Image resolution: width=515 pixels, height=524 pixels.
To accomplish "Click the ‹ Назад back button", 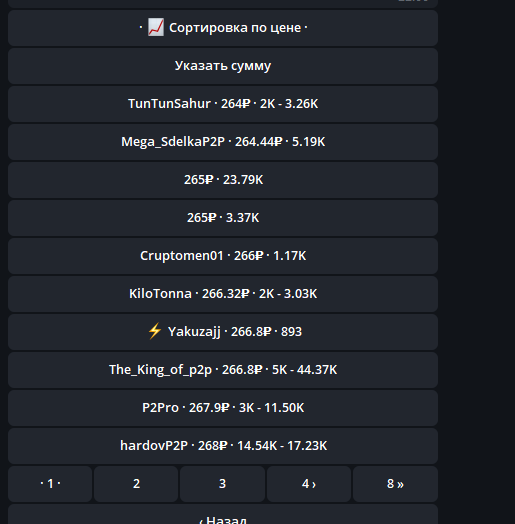I will [x=223, y=515].
